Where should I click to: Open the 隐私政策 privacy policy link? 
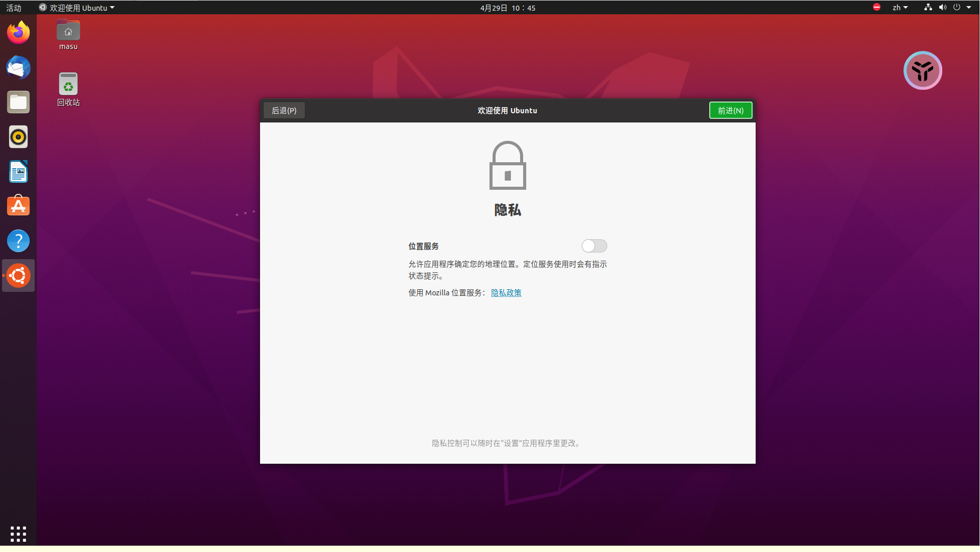click(x=506, y=293)
